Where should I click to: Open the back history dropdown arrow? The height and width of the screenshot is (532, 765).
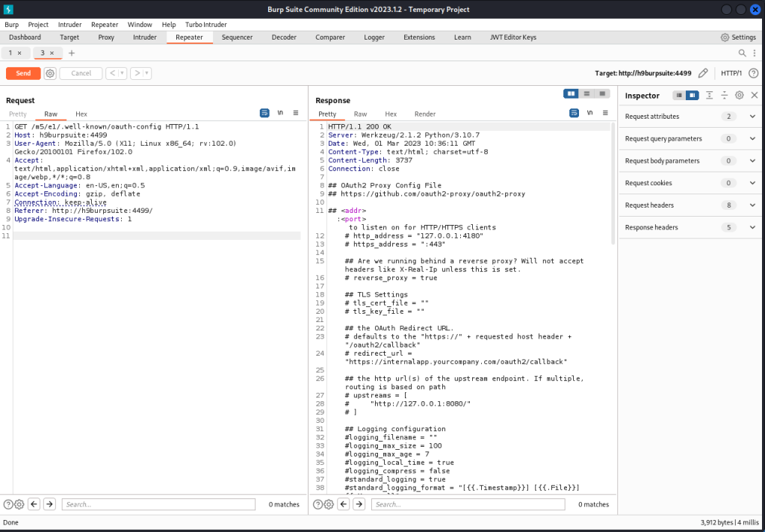123,73
